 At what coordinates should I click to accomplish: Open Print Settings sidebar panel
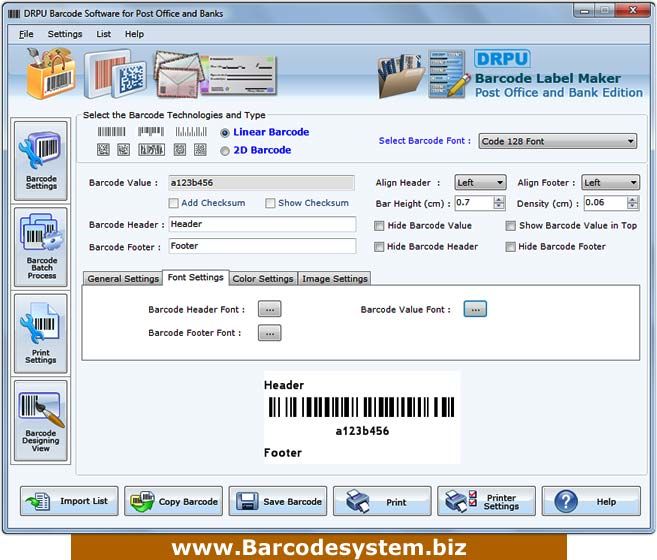pos(41,333)
